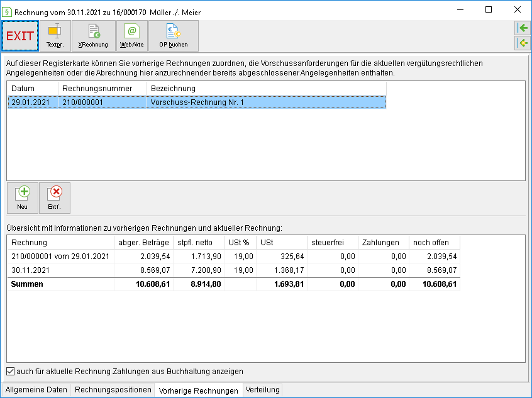Open the Textpr. text processing tool
This screenshot has height=398, width=532.
[x=55, y=36]
